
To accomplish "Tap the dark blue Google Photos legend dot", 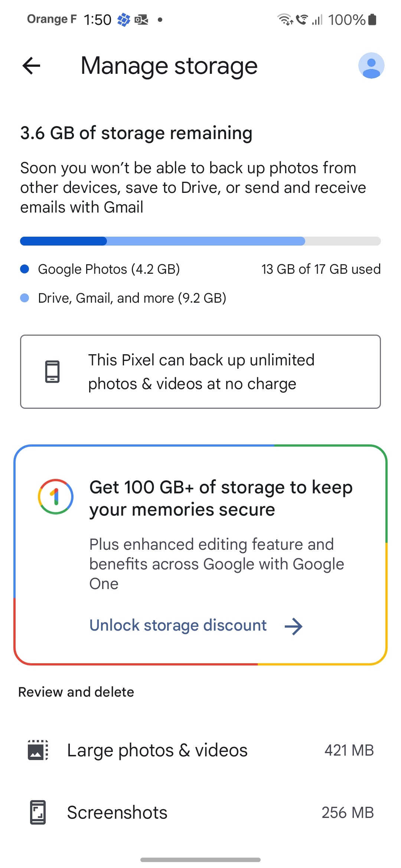I will [x=25, y=269].
